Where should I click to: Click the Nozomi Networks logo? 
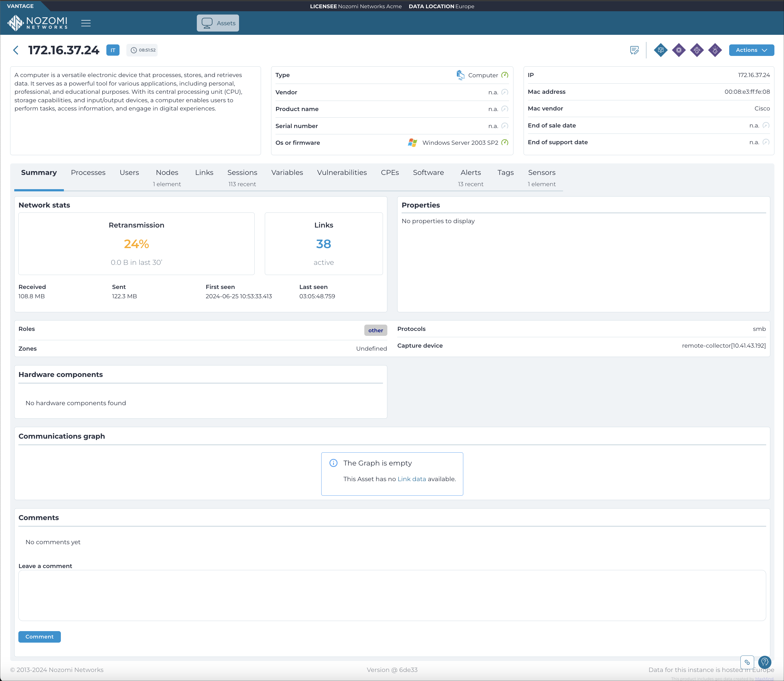coord(37,23)
